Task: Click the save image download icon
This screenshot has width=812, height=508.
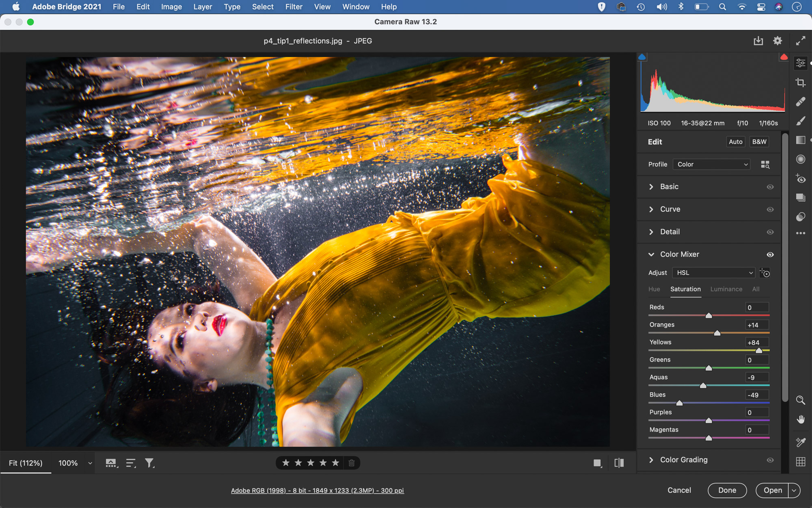Action: 758,41
